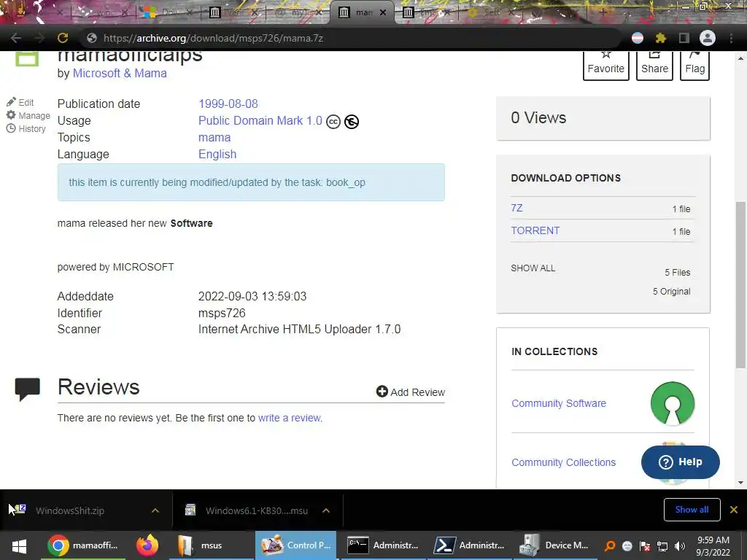Viewport: 747px width, 560px height.
Task: Switch to Control Panel taskbar item
Action: tap(296, 545)
